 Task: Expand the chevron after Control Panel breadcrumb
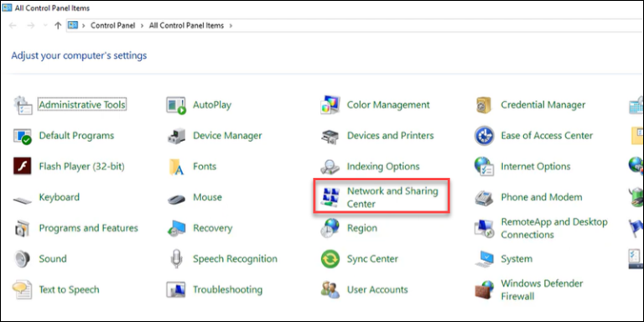pos(142,25)
